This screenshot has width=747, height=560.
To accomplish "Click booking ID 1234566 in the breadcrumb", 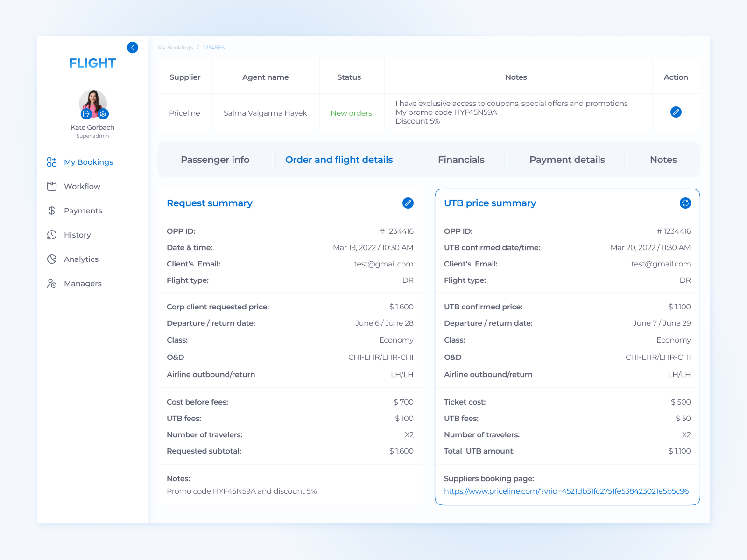I will pyautogui.click(x=213, y=47).
